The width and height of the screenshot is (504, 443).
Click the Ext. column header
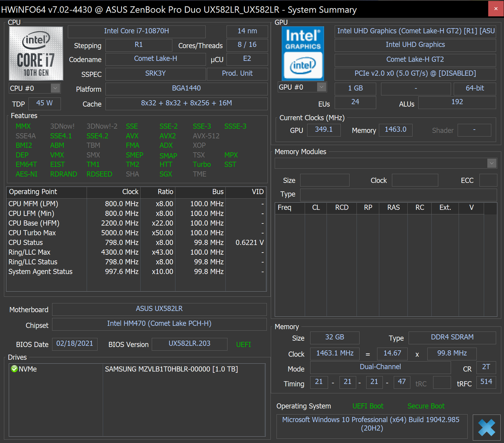445,207
